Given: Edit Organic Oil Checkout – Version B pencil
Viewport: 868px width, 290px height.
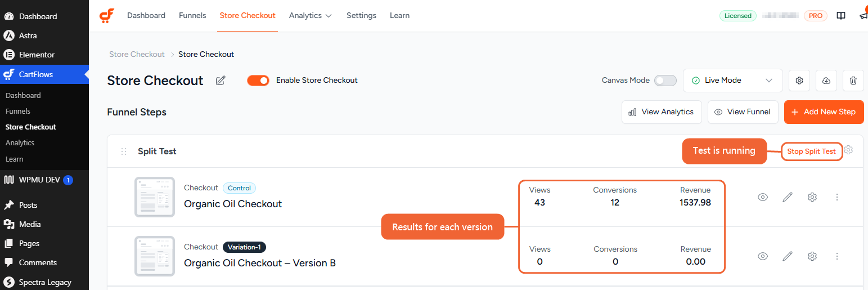Looking at the screenshot, I should point(788,256).
